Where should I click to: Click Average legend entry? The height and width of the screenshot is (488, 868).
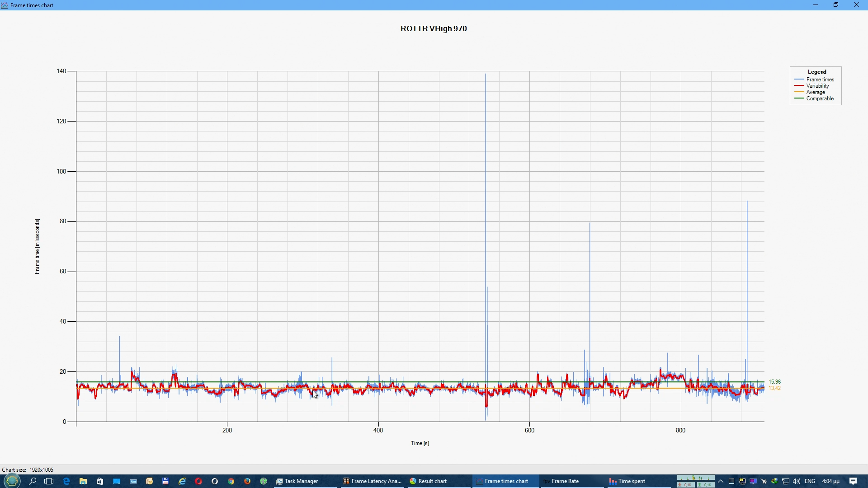click(x=810, y=92)
